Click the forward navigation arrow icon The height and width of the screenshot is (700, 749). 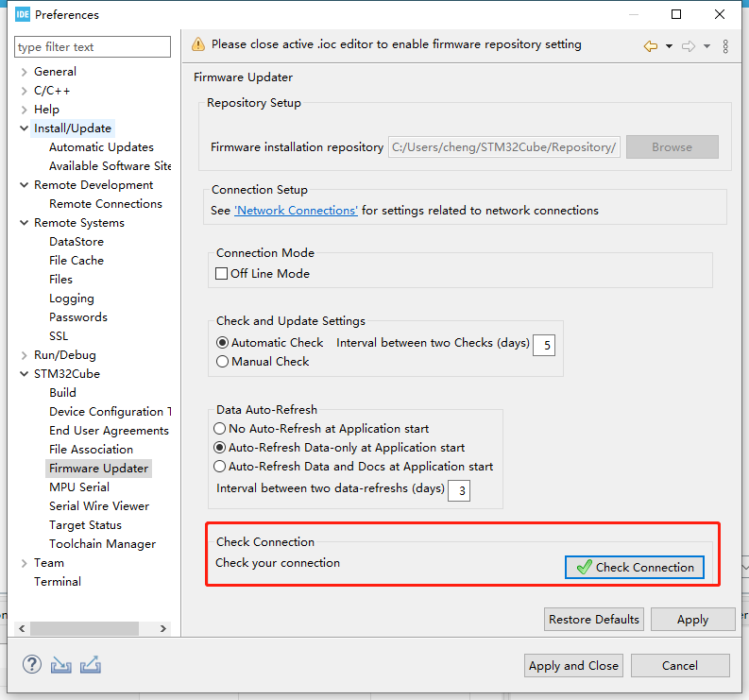coord(689,46)
